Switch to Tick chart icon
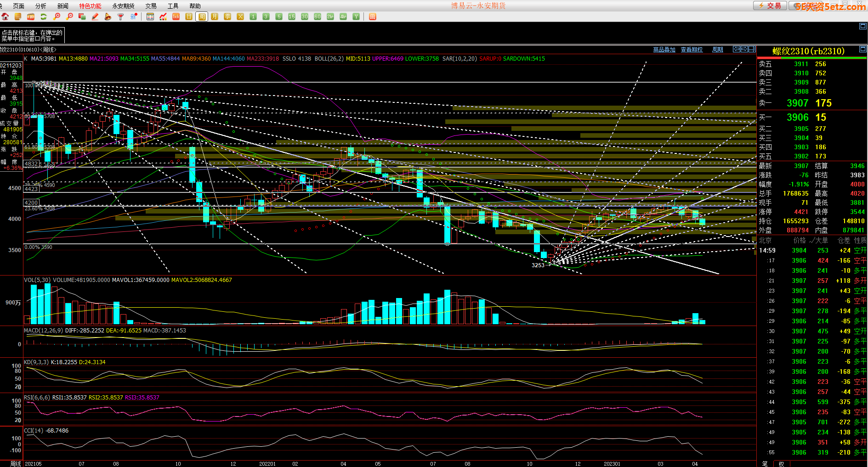 pos(176,17)
